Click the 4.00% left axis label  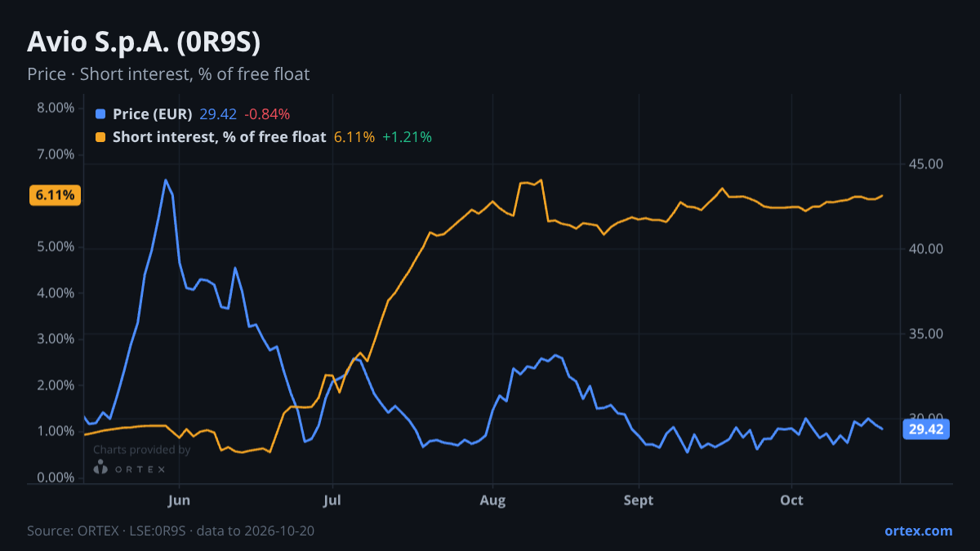(x=56, y=293)
